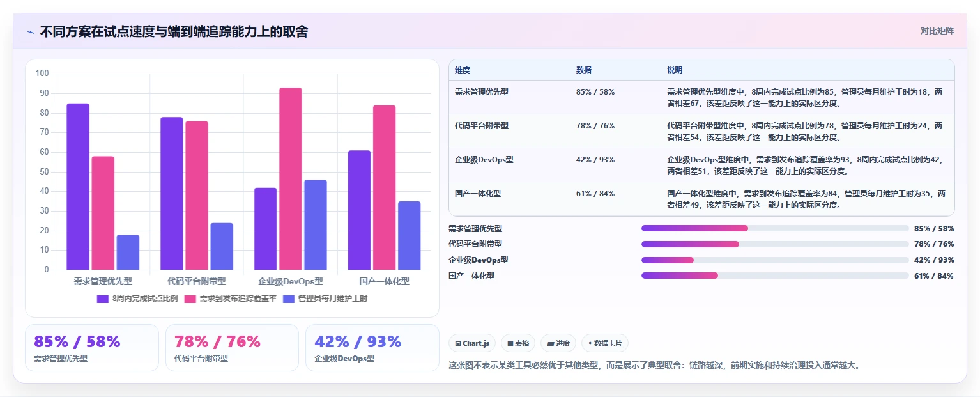Viewport: 980px width, 397px height.
Task: Select the 表格 tag chip
Action: pyautogui.click(x=518, y=343)
